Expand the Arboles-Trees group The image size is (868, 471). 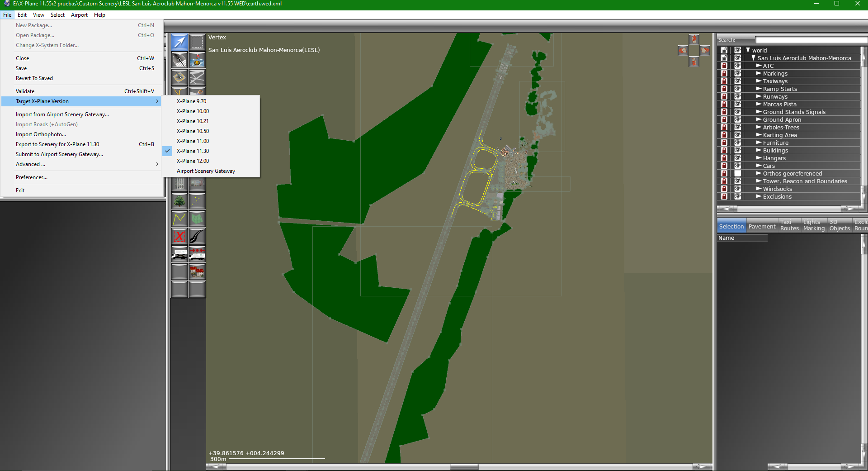759,127
